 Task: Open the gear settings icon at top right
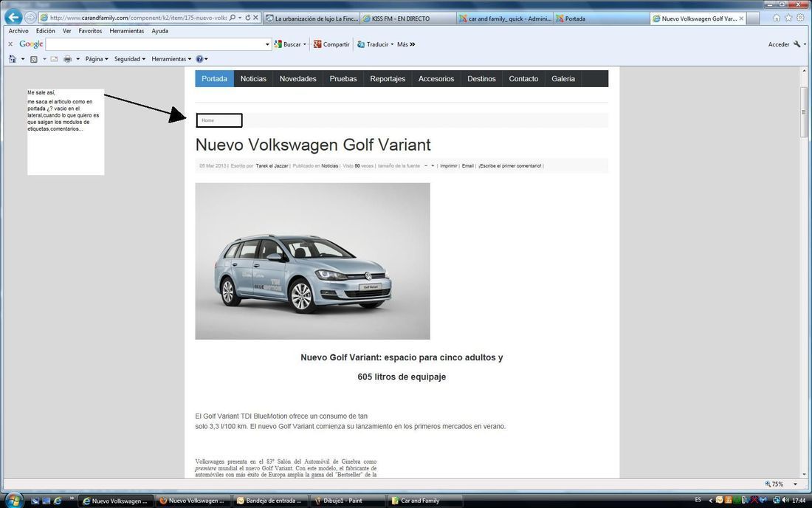[x=801, y=18]
